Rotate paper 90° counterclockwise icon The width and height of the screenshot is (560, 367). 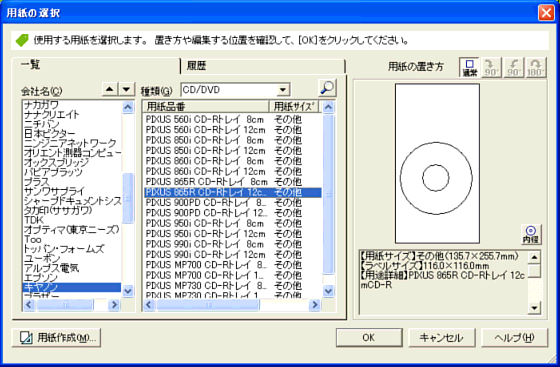tap(514, 67)
